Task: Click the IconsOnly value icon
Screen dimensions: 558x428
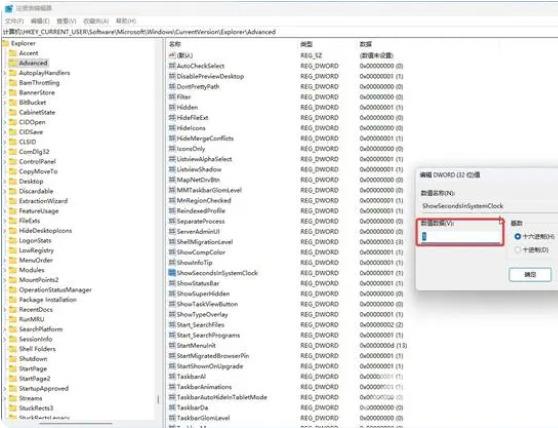Action: click(x=172, y=149)
